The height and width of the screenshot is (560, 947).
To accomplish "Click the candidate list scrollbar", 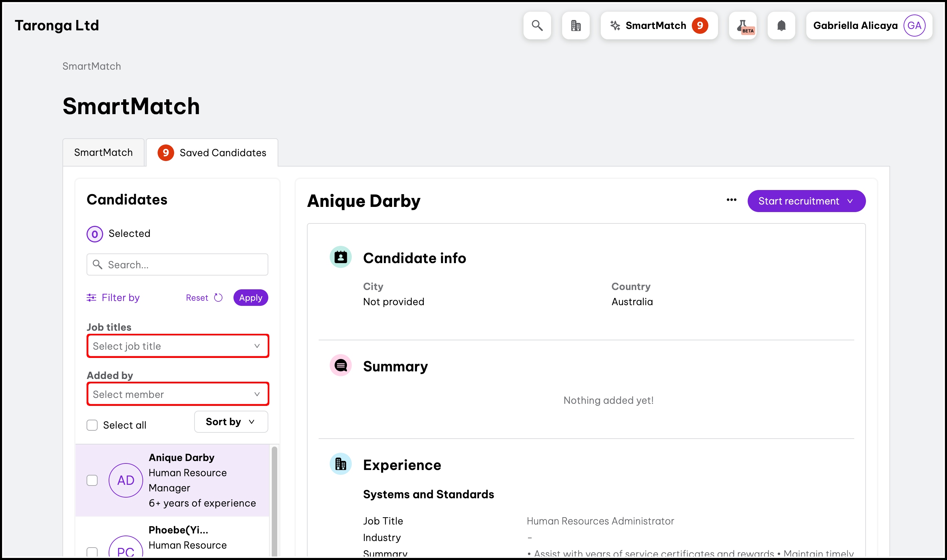I will click(274, 501).
